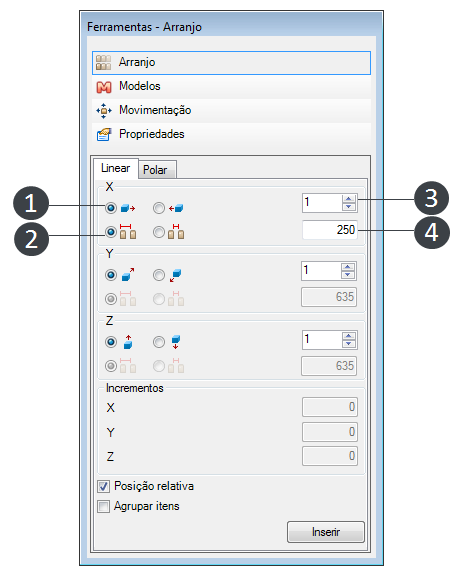
Task: Check Agrupar itens checkbox
Action: click(x=104, y=506)
